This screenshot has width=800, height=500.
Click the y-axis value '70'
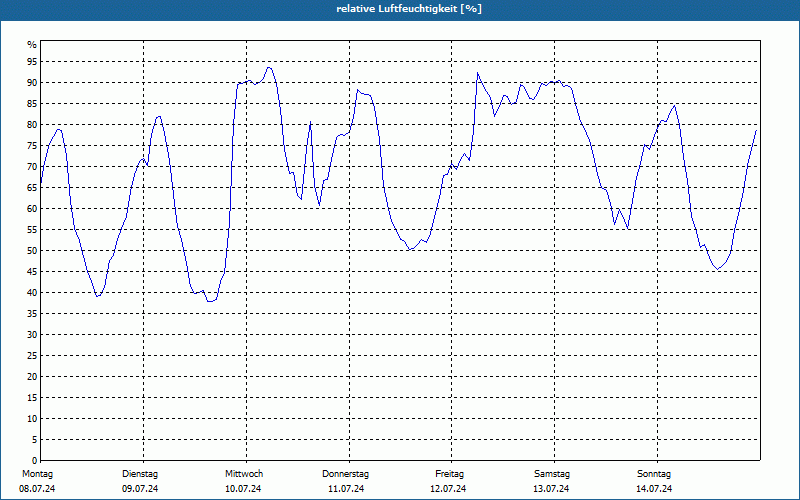coord(32,167)
